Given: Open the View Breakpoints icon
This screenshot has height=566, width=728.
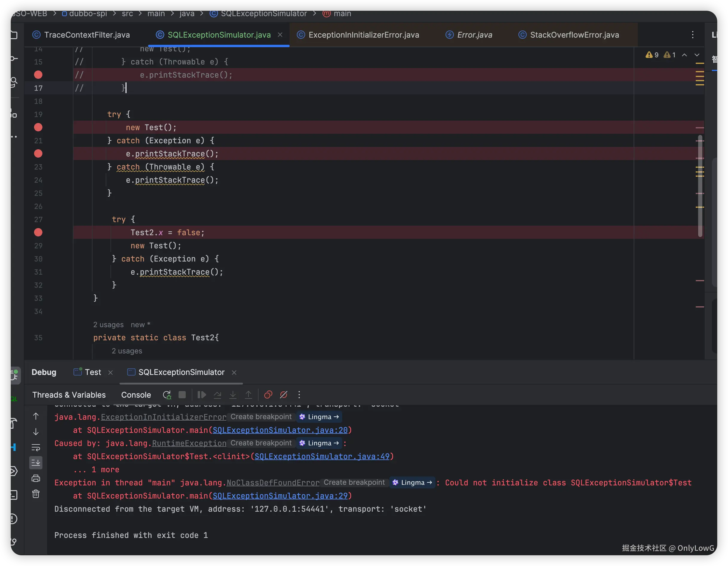Looking at the screenshot, I should coord(268,395).
